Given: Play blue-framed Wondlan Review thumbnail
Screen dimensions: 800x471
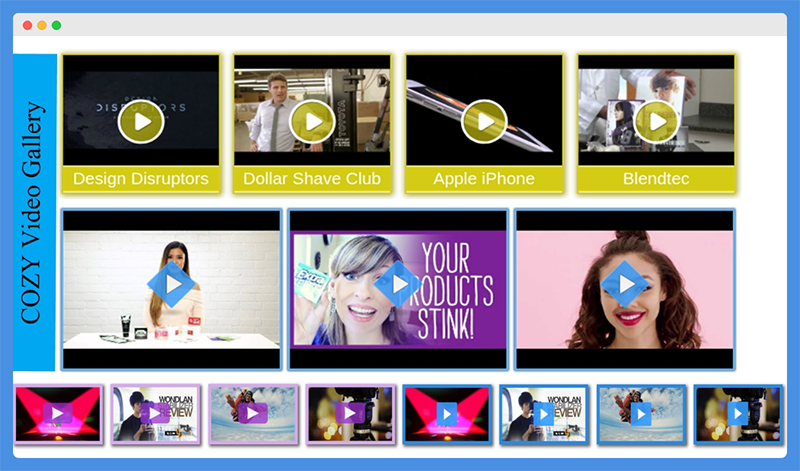Looking at the screenshot, I should click(x=544, y=414).
